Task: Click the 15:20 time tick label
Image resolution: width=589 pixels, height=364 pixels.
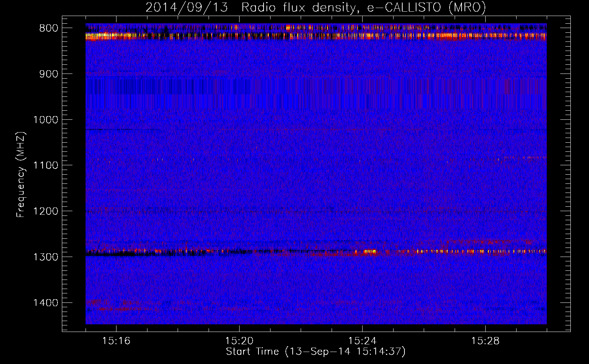Action: (x=239, y=341)
